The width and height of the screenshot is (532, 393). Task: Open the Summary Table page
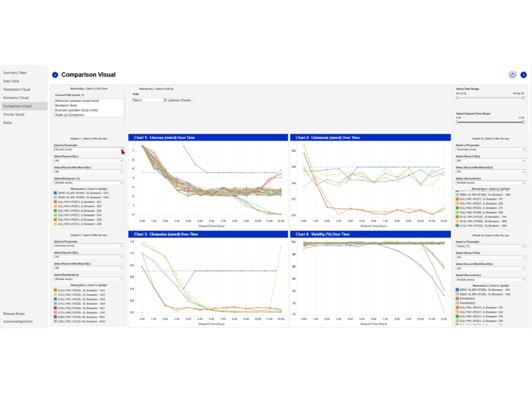[15, 73]
